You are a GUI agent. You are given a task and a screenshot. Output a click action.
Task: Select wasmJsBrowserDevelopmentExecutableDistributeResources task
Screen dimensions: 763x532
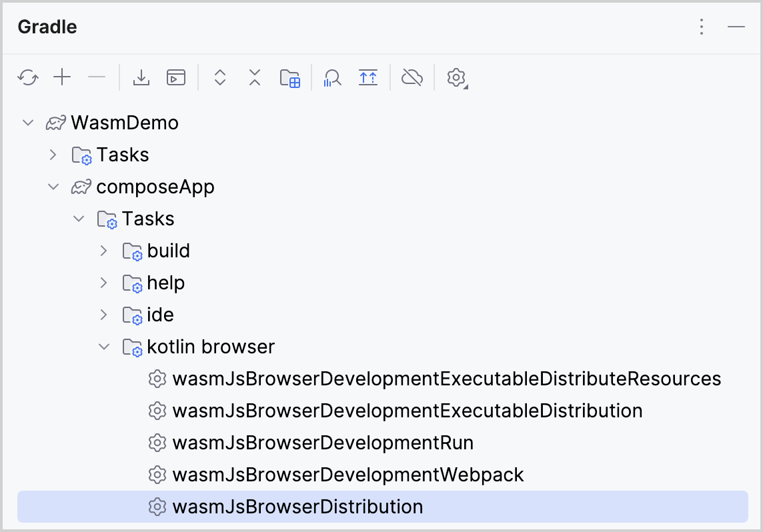coord(447,379)
